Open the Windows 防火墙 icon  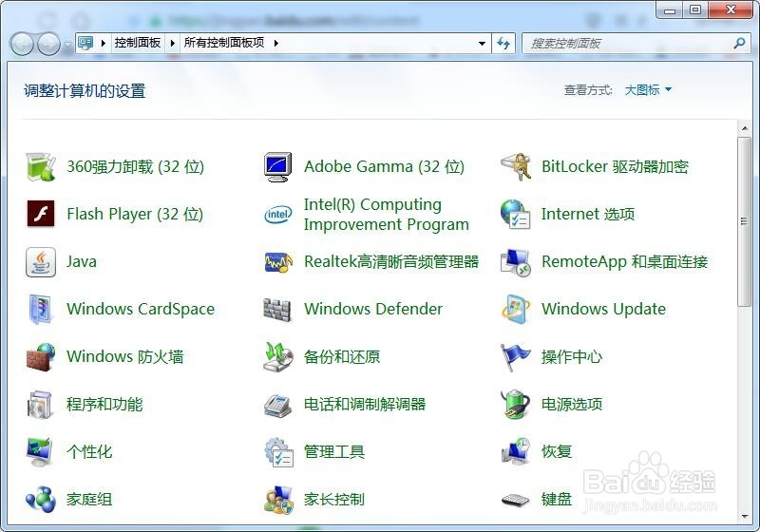(41, 356)
